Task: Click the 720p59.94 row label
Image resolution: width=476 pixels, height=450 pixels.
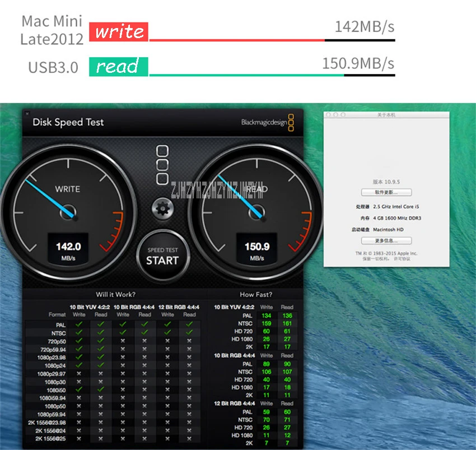Action: point(53,350)
